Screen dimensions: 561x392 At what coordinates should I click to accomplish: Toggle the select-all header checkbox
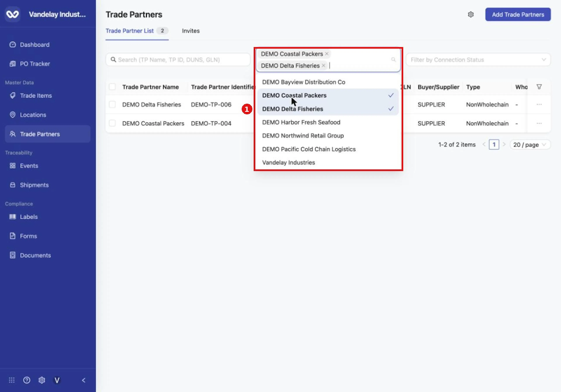pyautogui.click(x=112, y=87)
